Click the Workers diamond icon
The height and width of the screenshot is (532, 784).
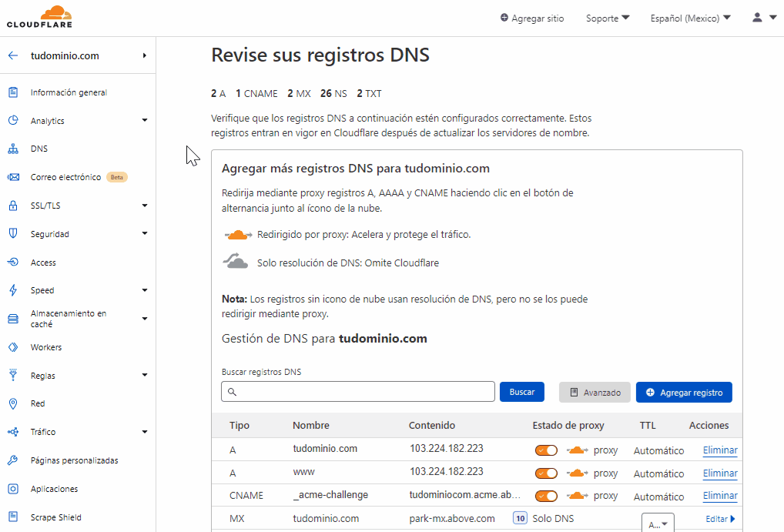click(13, 347)
